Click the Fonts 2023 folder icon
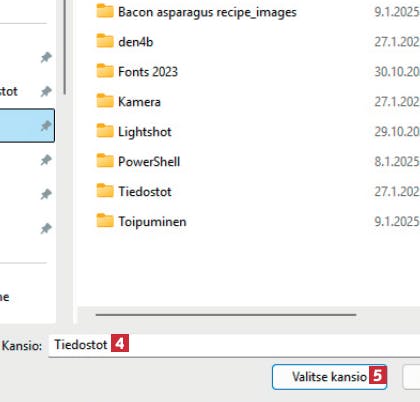The width and height of the screenshot is (420, 402). point(105,71)
